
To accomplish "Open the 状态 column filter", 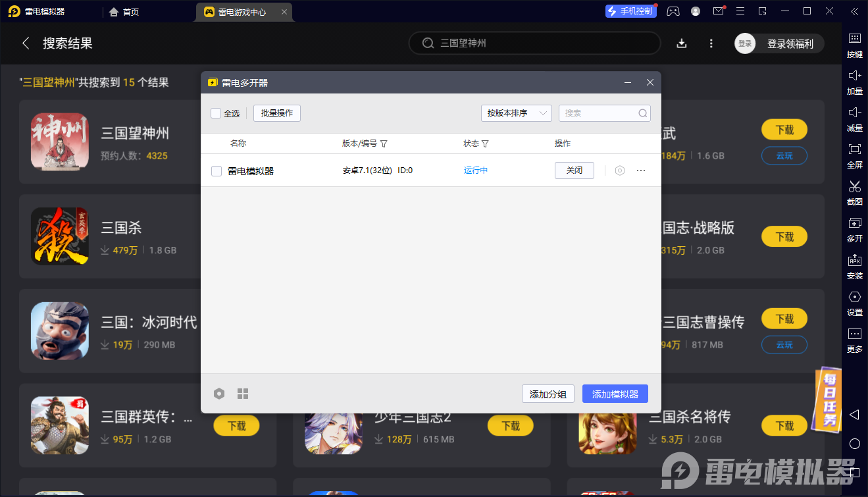I will click(x=486, y=144).
